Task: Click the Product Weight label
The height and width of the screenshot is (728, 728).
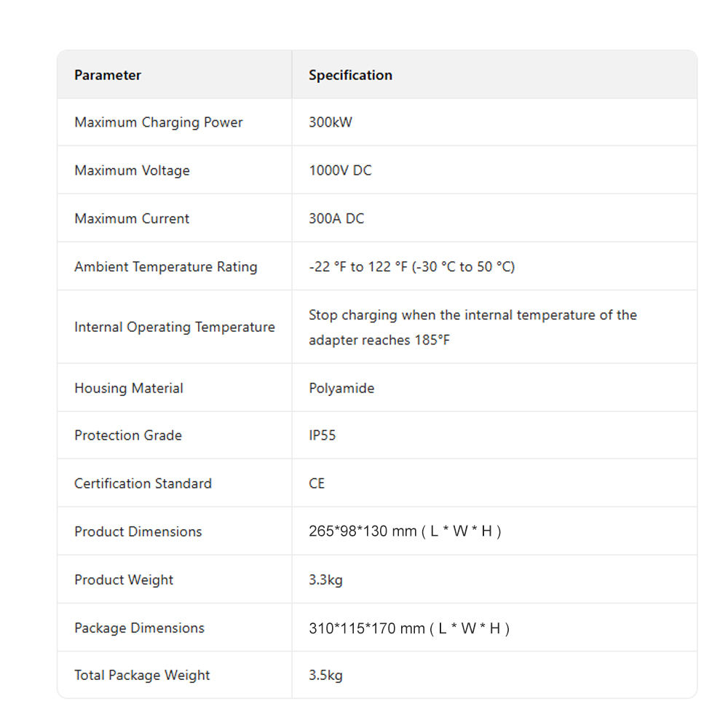Action: pyautogui.click(x=124, y=579)
